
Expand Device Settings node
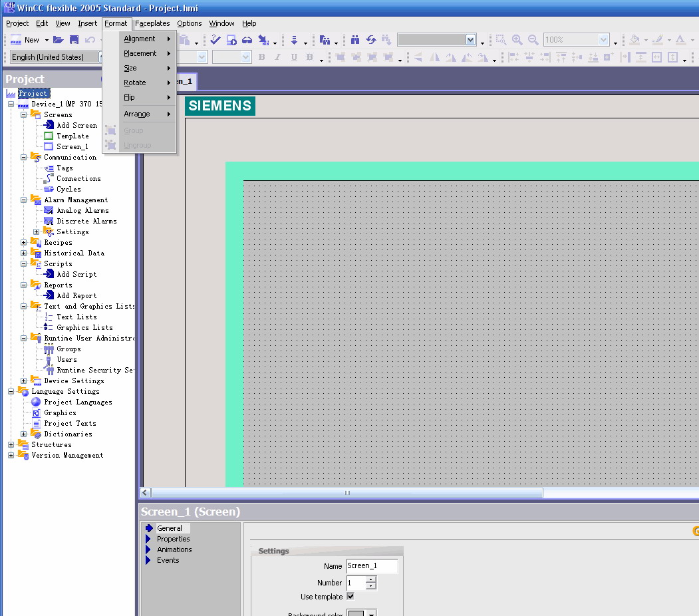click(x=24, y=381)
